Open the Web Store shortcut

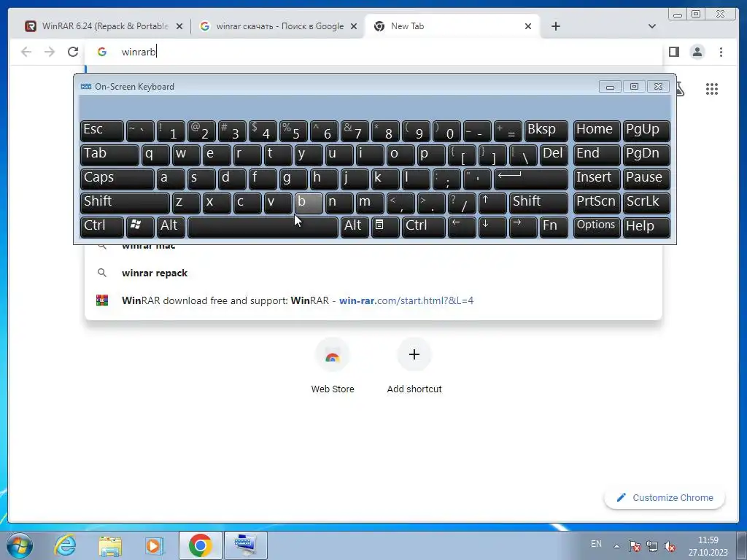point(333,366)
